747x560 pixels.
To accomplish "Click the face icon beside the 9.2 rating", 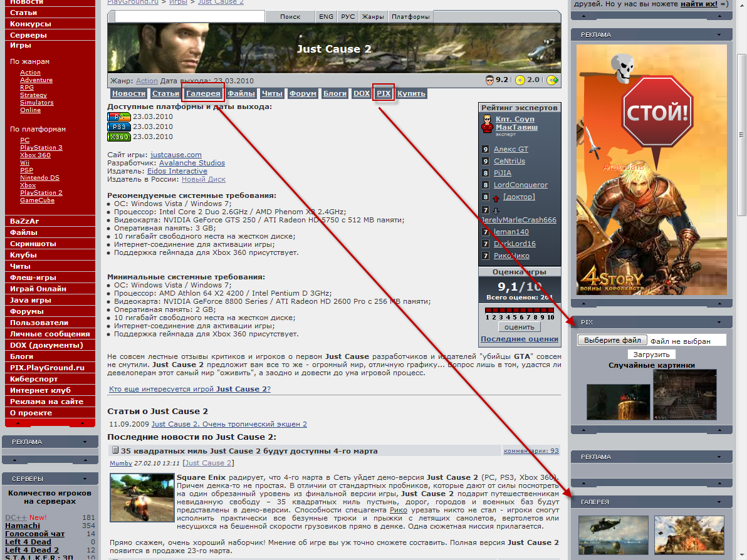I will [489, 80].
